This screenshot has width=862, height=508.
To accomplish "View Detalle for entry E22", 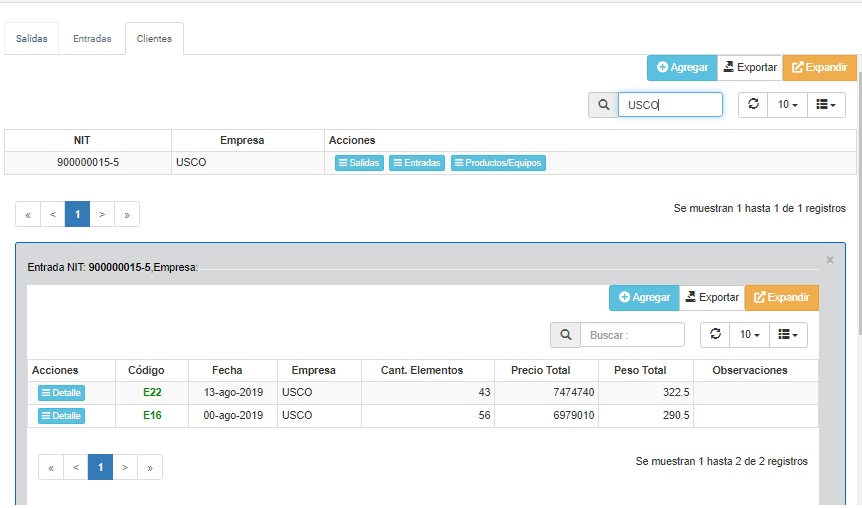I will pos(61,393).
